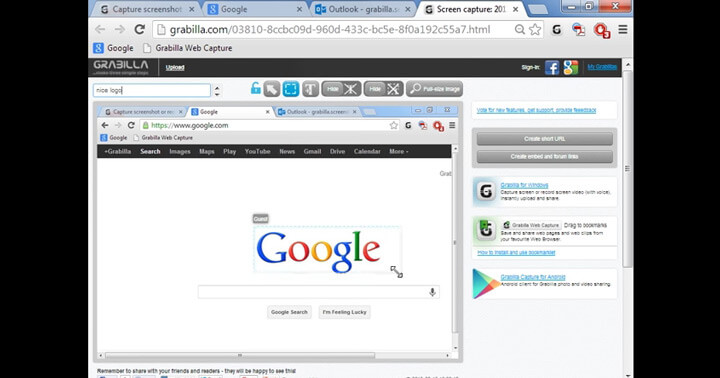Image resolution: width=720 pixels, height=378 pixels.
Task: Click the captured image's horizontal scrollbar thumb
Action: click(240, 355)
